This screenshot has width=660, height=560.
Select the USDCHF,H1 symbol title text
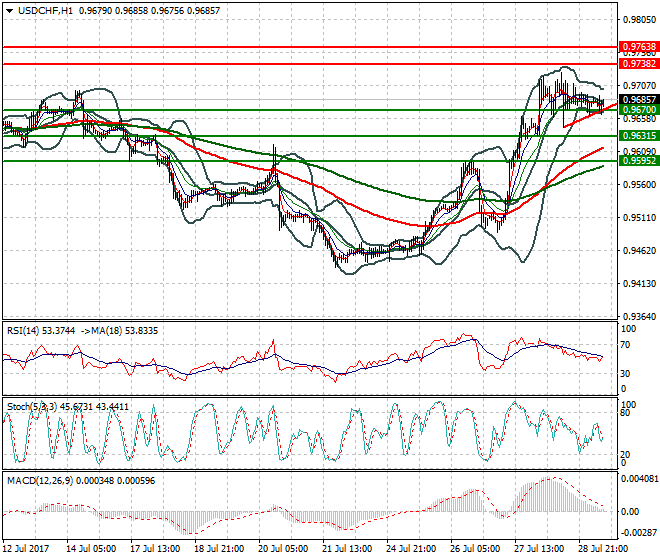(x=45, y=11)
